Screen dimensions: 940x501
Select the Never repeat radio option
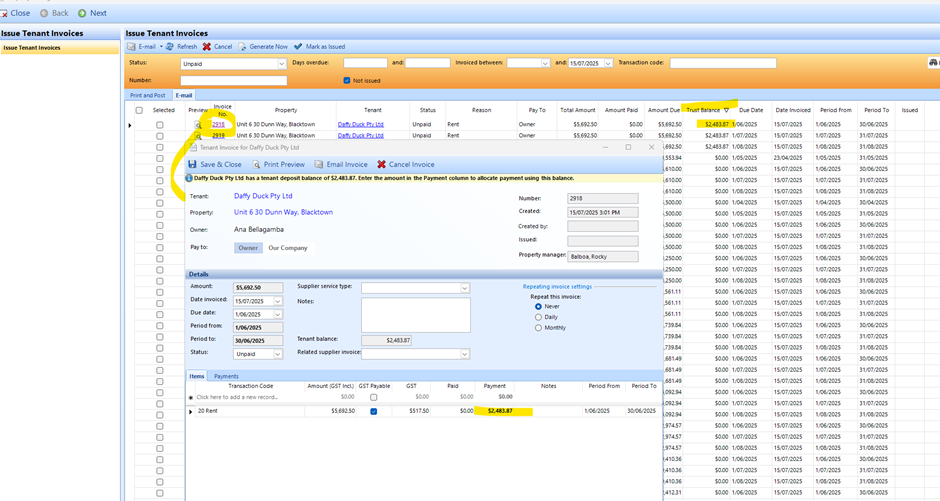tap(538, 306)
